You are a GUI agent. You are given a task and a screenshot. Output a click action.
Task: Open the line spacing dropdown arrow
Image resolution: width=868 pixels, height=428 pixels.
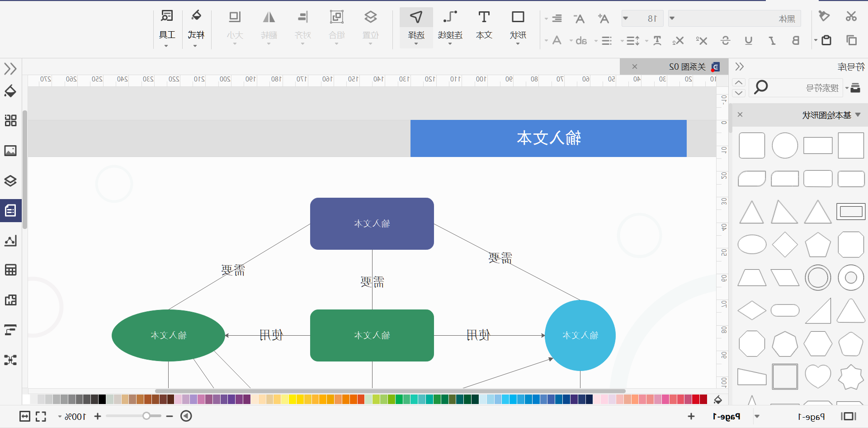(x=623, y=41)
